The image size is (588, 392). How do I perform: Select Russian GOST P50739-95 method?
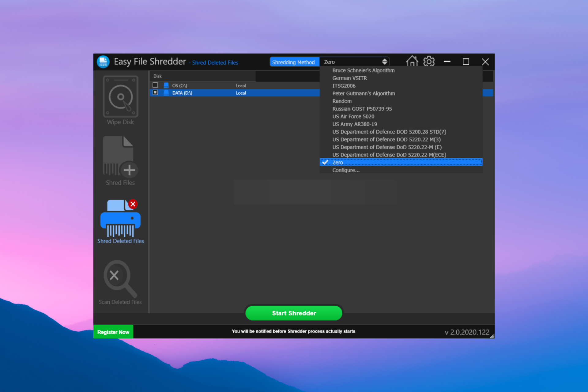tap(361, 108)
